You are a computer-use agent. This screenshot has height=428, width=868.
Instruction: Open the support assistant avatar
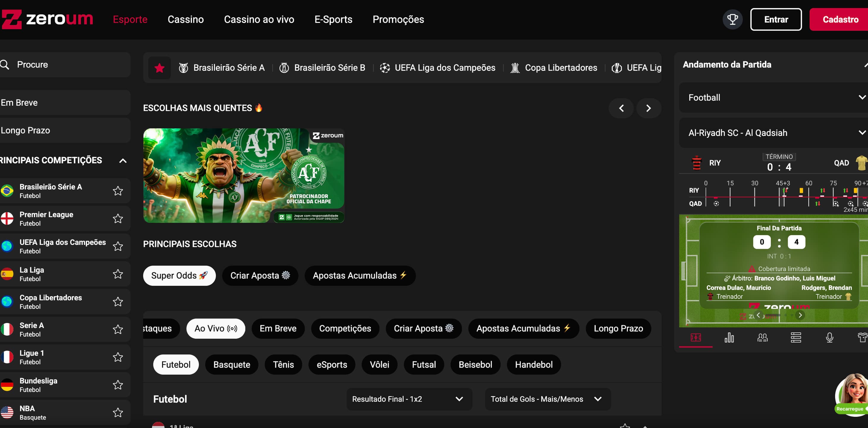click(852, 394)
